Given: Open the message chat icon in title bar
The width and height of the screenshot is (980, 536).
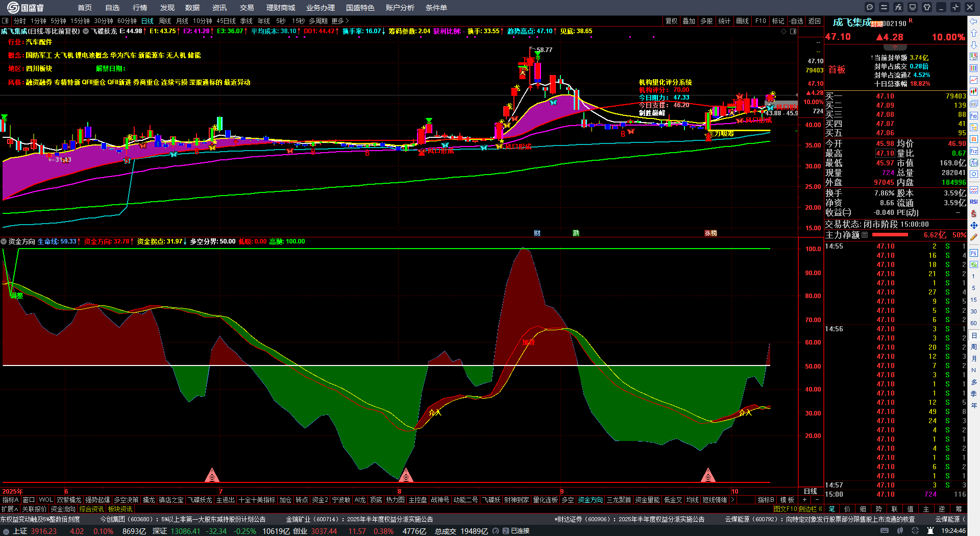Looking at the screenshot, I should (870, 7).
